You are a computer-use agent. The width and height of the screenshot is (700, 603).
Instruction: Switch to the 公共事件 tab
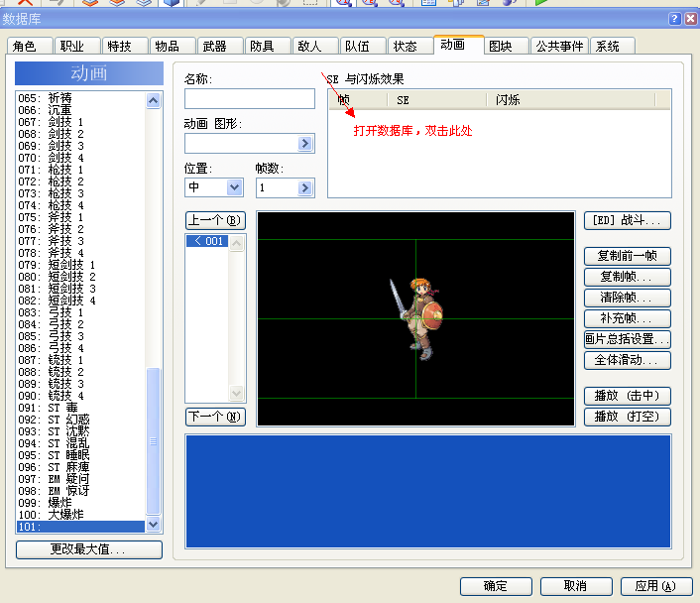(560, 46)
